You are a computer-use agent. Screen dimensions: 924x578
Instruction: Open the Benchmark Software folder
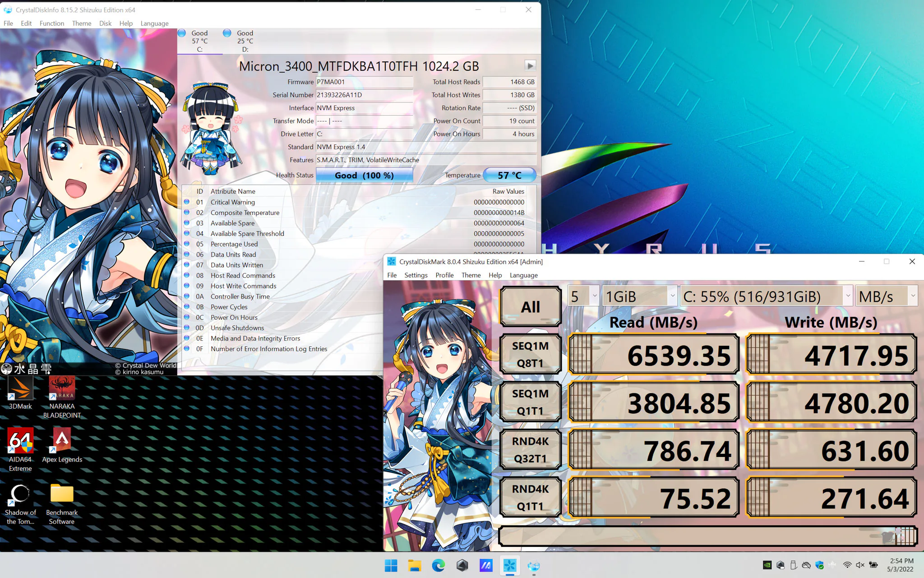[62, 504]
